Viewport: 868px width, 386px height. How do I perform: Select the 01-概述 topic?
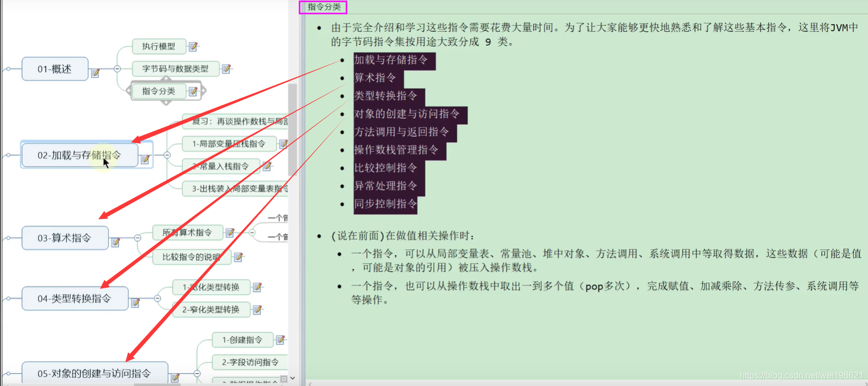point(55,69)
